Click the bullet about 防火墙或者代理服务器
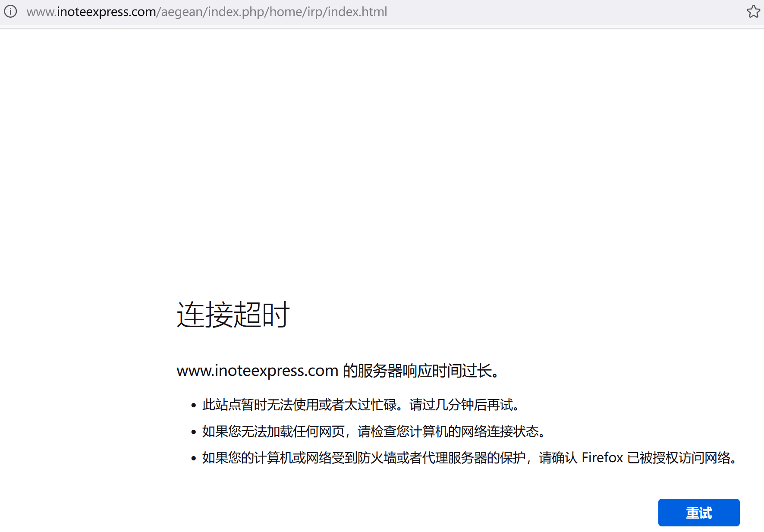The image size is (764, 532). click(x=470, y=457)
